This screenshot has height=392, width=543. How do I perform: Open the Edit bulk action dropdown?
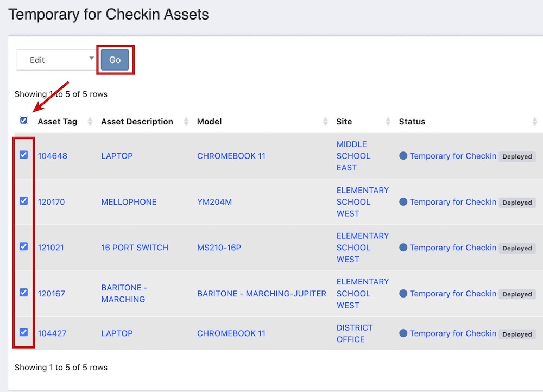pos(56,60)
